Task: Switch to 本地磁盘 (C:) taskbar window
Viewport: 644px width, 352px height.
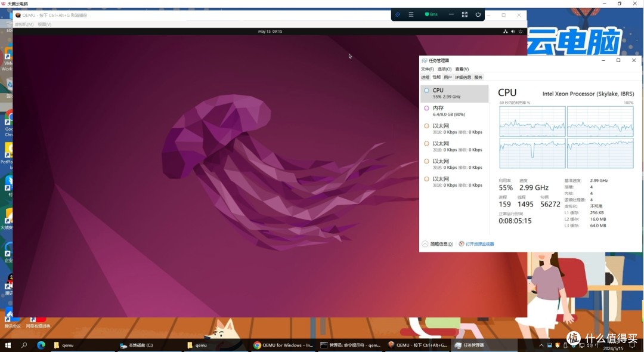Action: (x=149, y=345)
